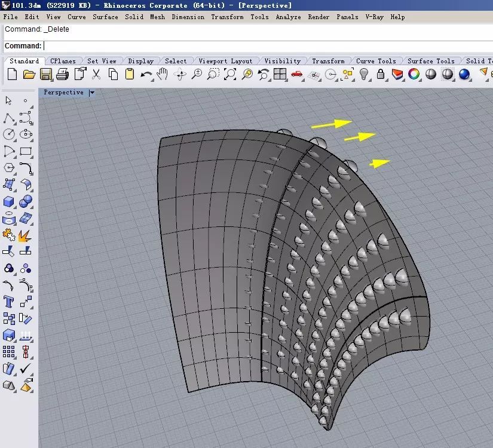Screen dimensions: 493x448
Task: Click the Undo arrow icon
Action: [146, 74]
